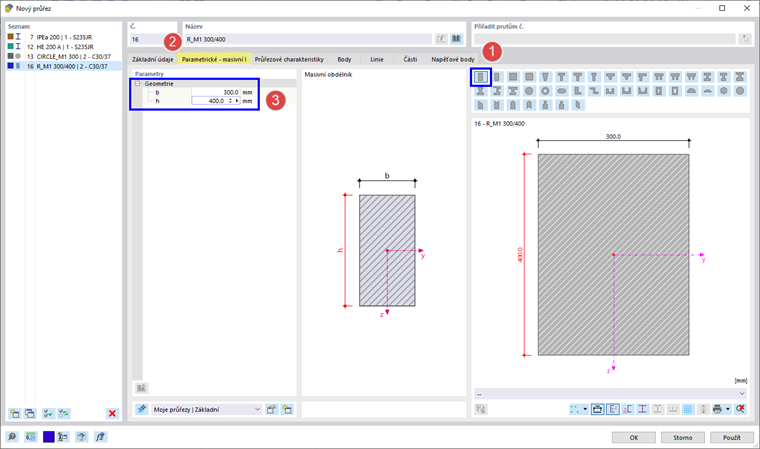
Task: Click the blue color swatch at bottom
Action: coord(48,437)
